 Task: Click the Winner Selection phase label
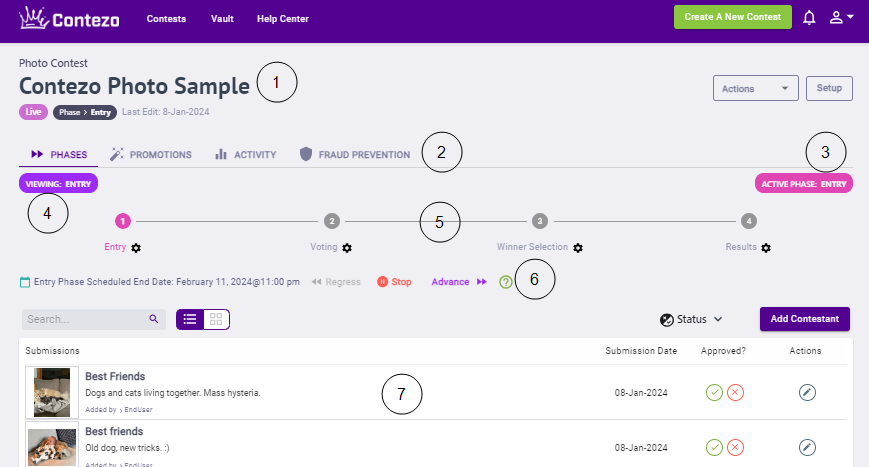click(532, 247)
